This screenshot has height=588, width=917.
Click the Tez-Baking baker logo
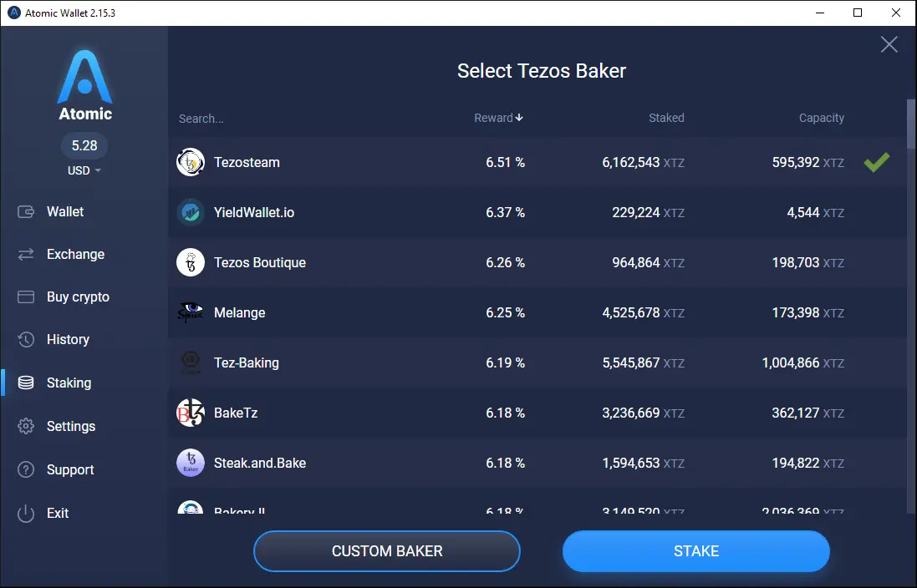click(191, 363)
